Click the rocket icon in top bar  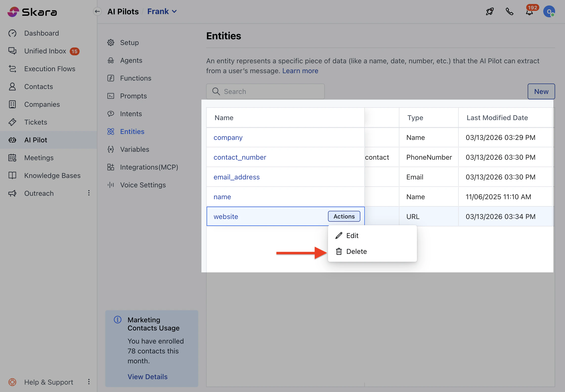[490, 12]
